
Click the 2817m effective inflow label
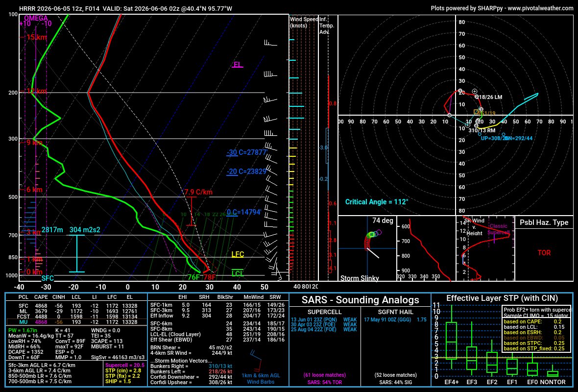pyautogui.click(x=52, y=230)
